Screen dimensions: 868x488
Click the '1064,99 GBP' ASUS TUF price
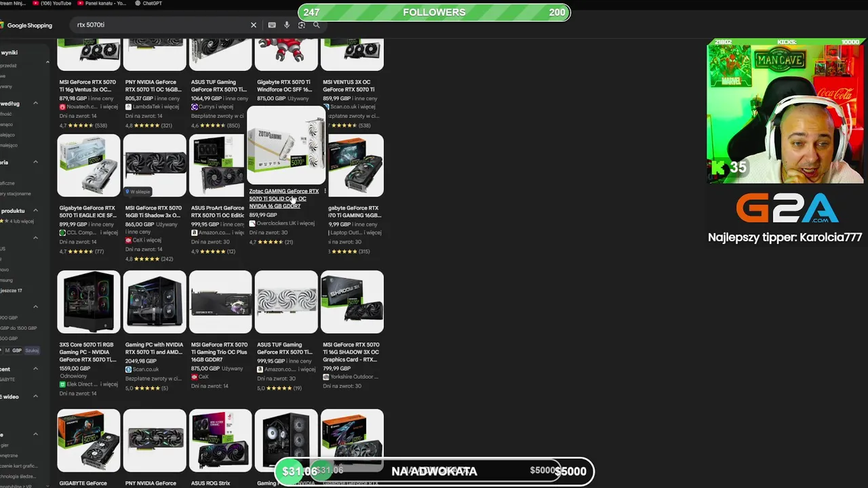tap(206, 99)
